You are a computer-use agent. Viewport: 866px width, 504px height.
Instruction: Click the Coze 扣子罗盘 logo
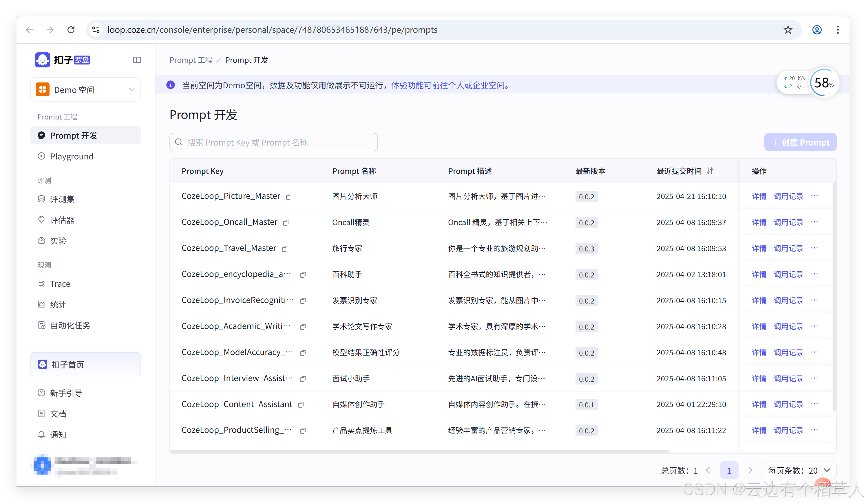[63, 60]
